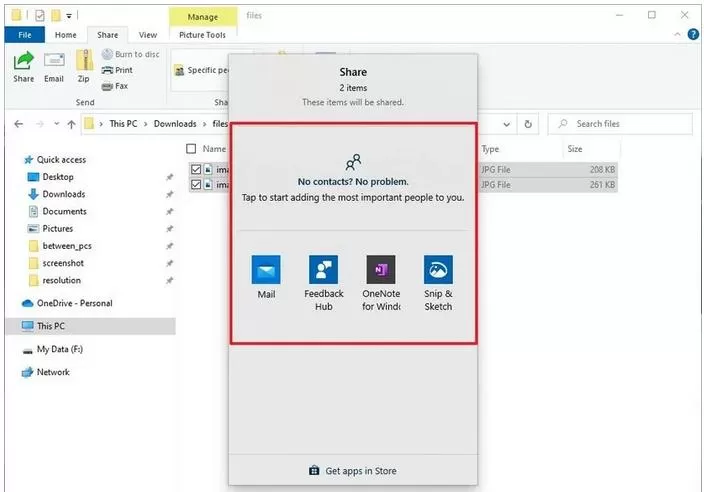Open the Quick Access Toolbar dropdown

[69, 16]
